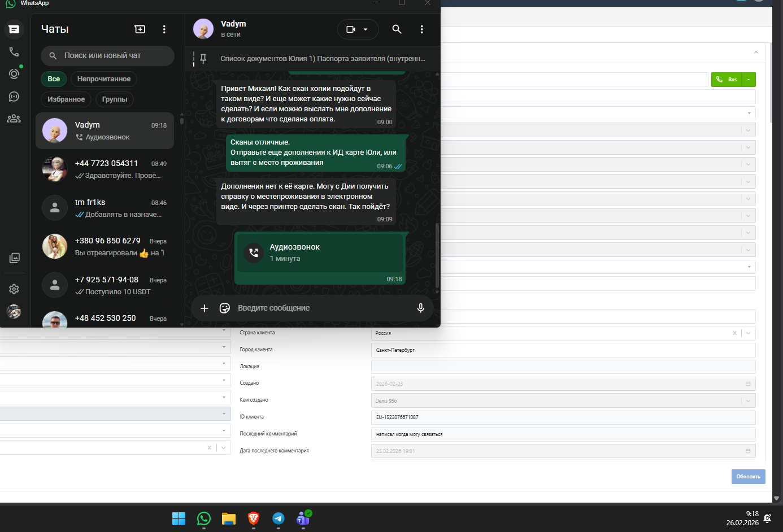This screenshot has width=783, height=532.
Task: Open pinned message Список документов Юлия
Action: pos(323,59)
